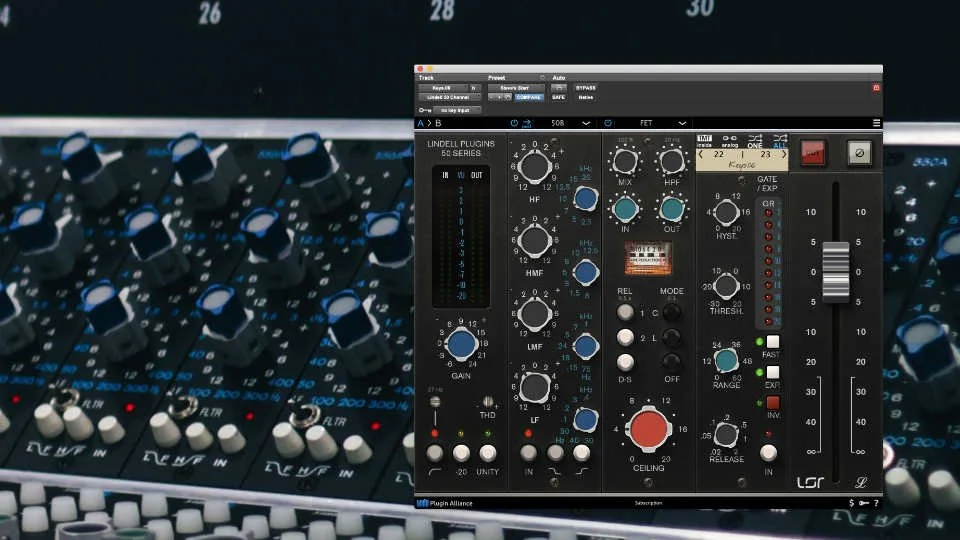960x540 pixels.
Task: Click the phase invert button
Action: point(859,153)
